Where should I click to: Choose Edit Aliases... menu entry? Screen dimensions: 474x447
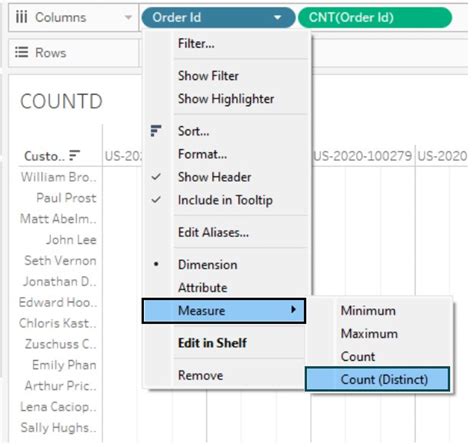[224, 232]
